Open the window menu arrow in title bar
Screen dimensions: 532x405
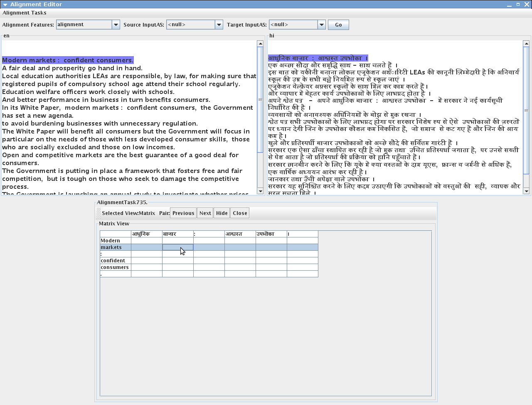pyautogui.click(x=5, y=5)
